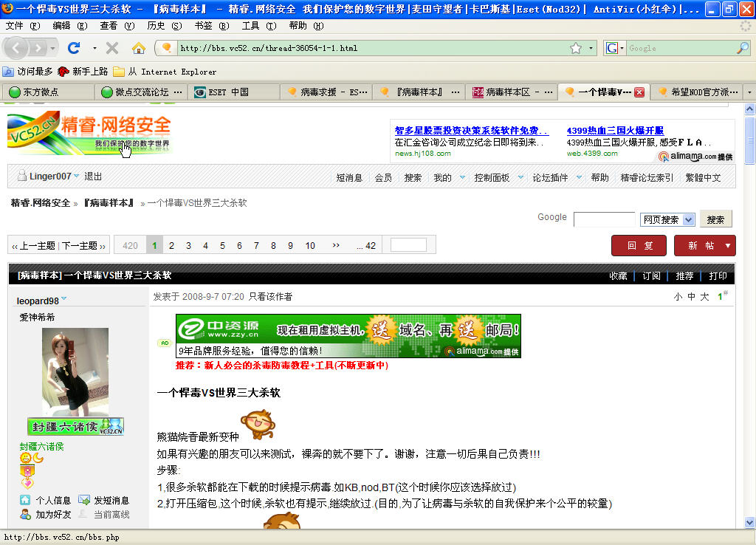Click the red 回复 button

coord(639,245)
